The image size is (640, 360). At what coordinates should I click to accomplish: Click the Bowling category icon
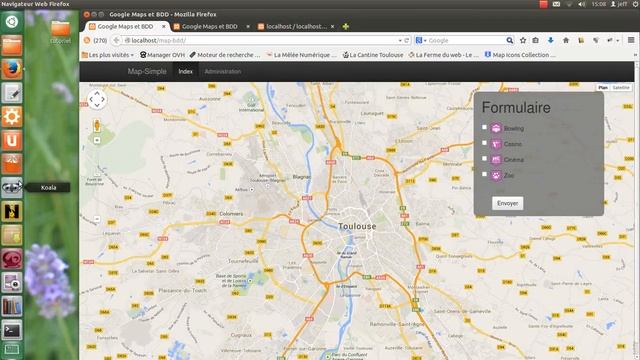pyautogui.click(x=496, y=128)
